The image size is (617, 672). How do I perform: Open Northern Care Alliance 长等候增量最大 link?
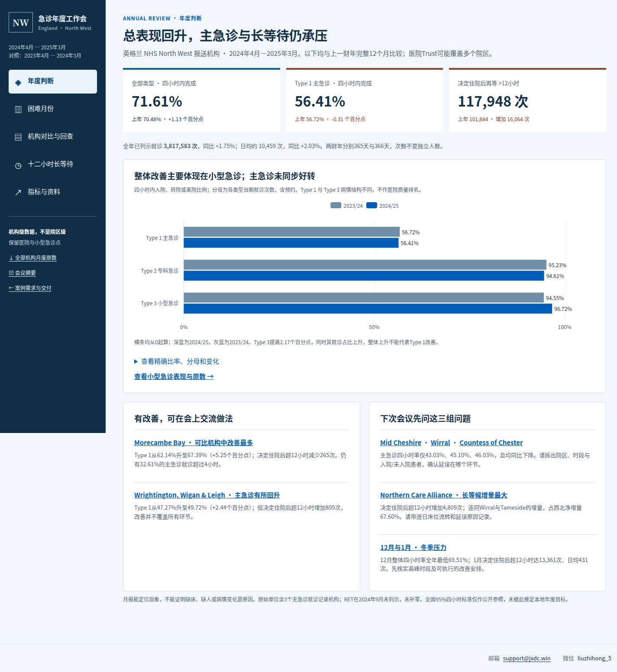pyautogui.click(x=444, y=495)
